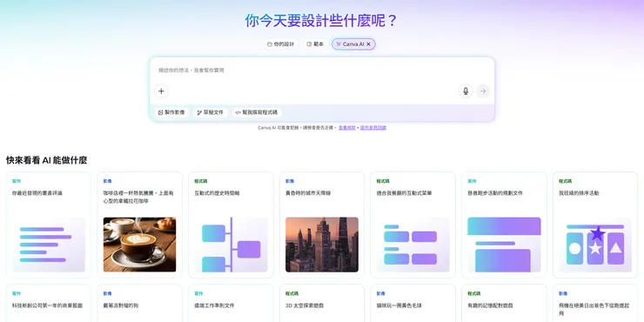Click the send arrow button

pyautogui.click(x=483, y=91)
